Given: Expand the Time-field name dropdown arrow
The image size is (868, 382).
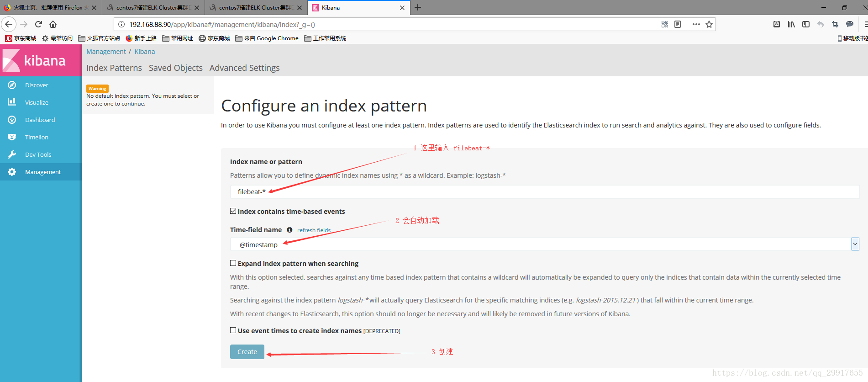Looking at the screenshot, I should 855,244.
